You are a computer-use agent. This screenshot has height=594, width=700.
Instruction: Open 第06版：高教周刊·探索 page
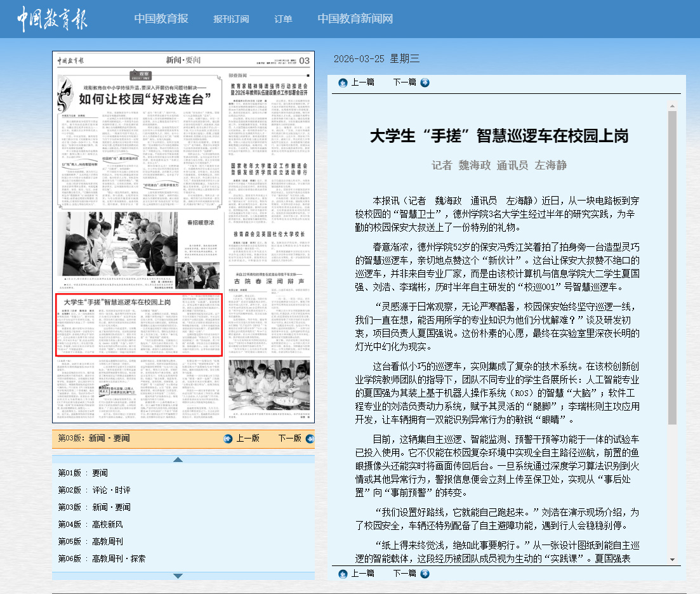(102, 558)
